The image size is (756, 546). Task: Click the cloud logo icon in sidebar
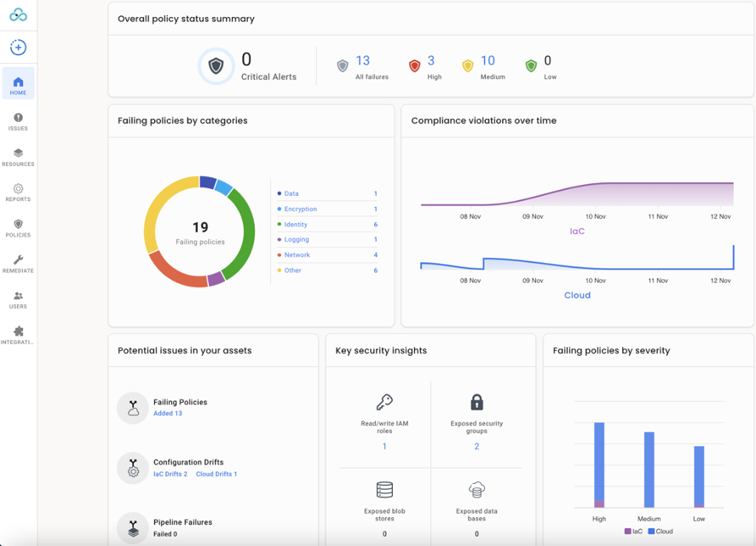point(18,15)
